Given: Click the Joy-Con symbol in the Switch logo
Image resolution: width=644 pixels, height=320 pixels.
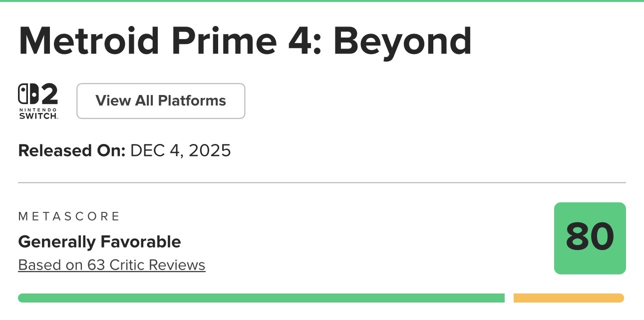Looking at the screenshot, I should click(27, 94).
